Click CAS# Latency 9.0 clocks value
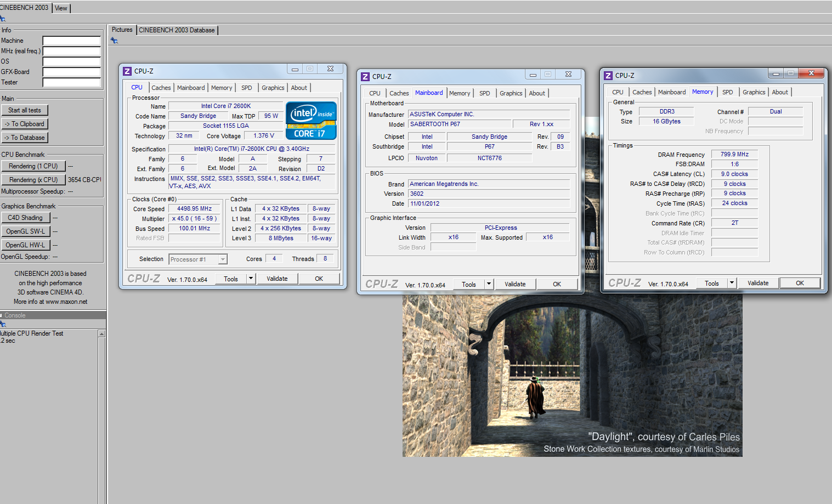Viewport: 832px width, 504px height. (734, 174)
